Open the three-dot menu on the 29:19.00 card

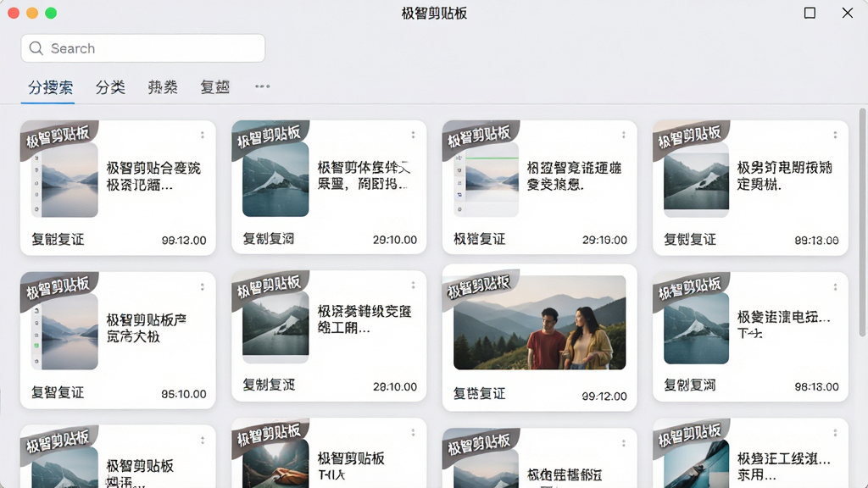tap(623, 135)
